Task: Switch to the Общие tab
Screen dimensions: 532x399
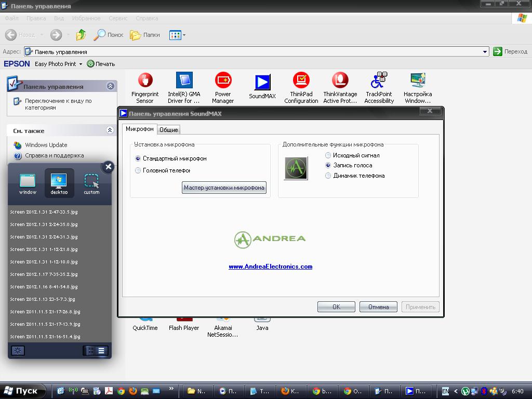Action: (x=169, y=129)
